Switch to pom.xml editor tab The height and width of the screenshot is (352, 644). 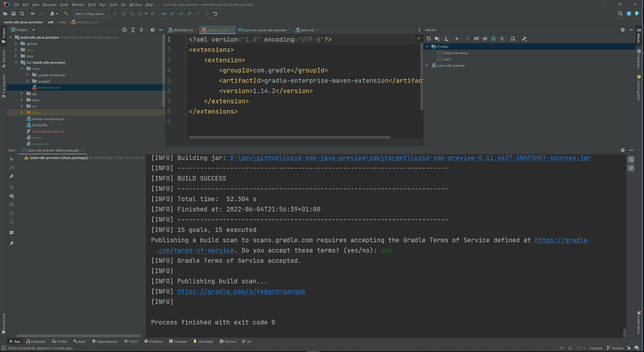point(264,30)
